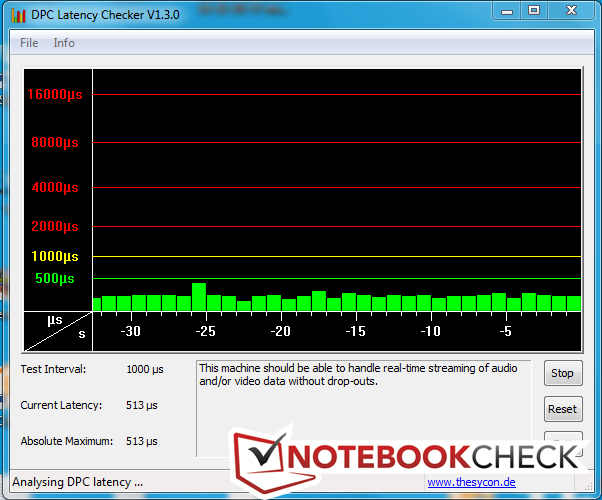Click the -5 time axis label
The width and height of the screenshot is (602, 500).
[x=506, y=331]
